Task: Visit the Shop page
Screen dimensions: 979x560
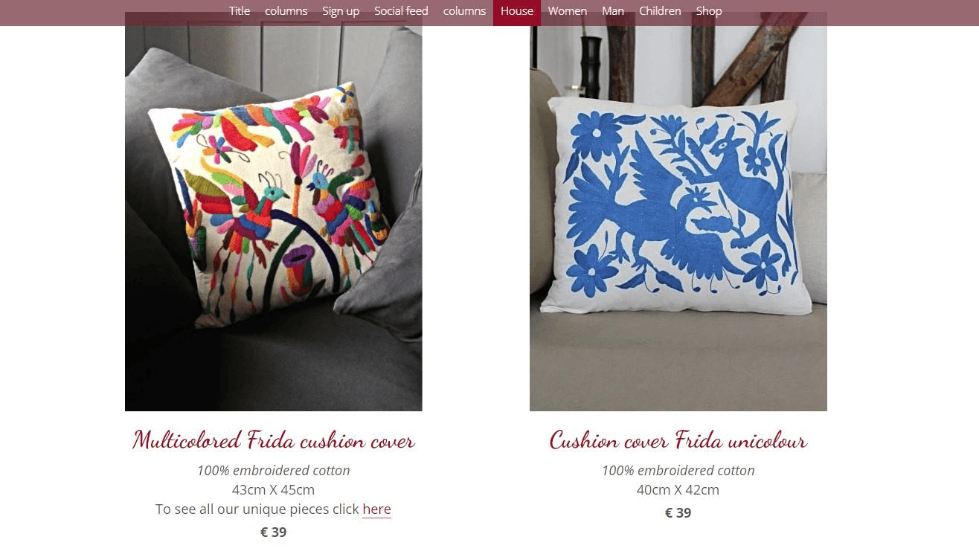Action: point(709,11)
